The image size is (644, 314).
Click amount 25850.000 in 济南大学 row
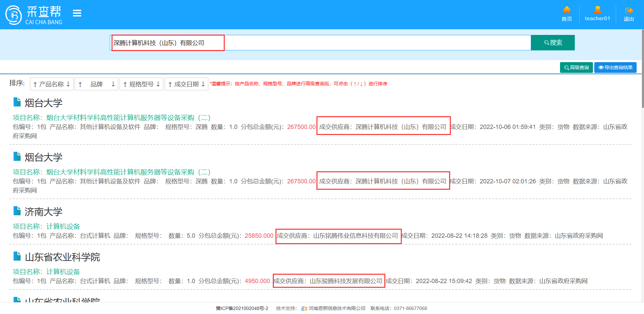[x=259, y=236]
